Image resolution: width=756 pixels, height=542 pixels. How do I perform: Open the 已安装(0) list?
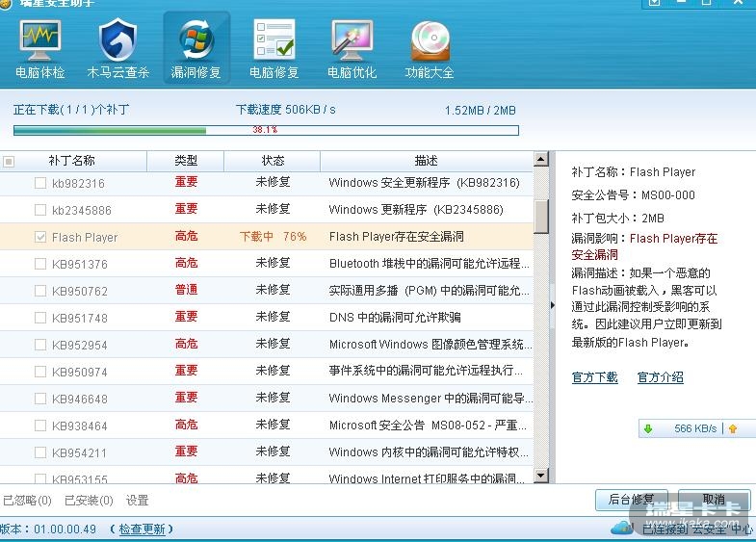(x=90, y=501)
